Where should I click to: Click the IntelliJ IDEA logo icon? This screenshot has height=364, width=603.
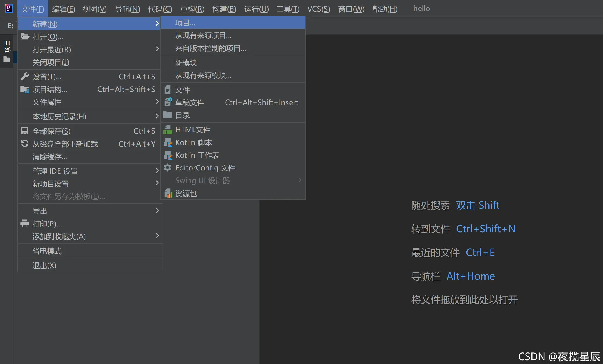click(x=9, y=9)
